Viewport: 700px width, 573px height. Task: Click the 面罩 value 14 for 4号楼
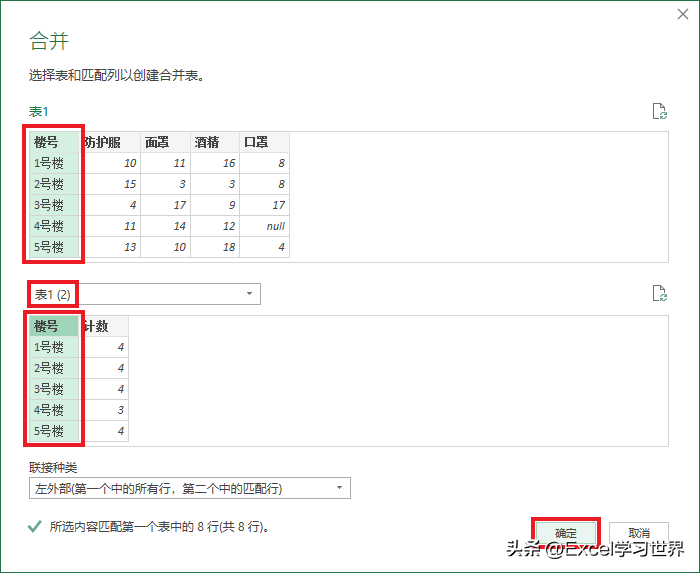point(165,226)
